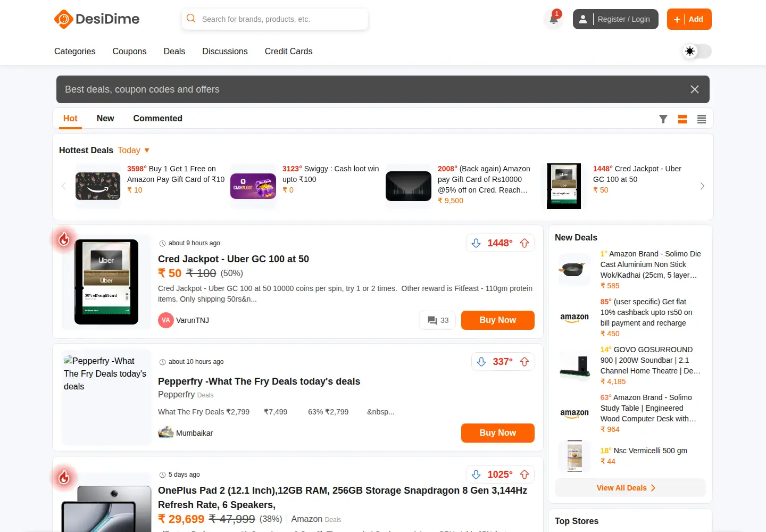Screen dimensions: 766x532
Task: Click the DesiDime logo
Action: [x=97, y=19]
